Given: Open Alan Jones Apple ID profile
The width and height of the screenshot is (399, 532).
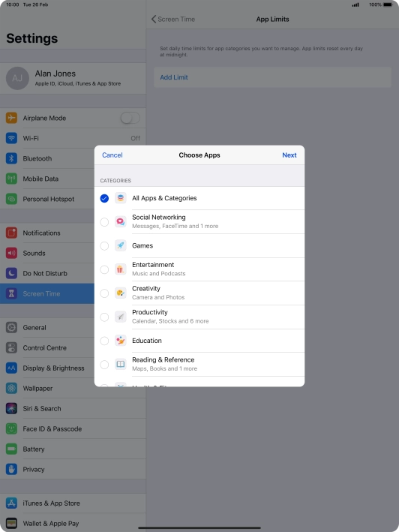Looking at the screenshot, I should [x=73, y=78].
